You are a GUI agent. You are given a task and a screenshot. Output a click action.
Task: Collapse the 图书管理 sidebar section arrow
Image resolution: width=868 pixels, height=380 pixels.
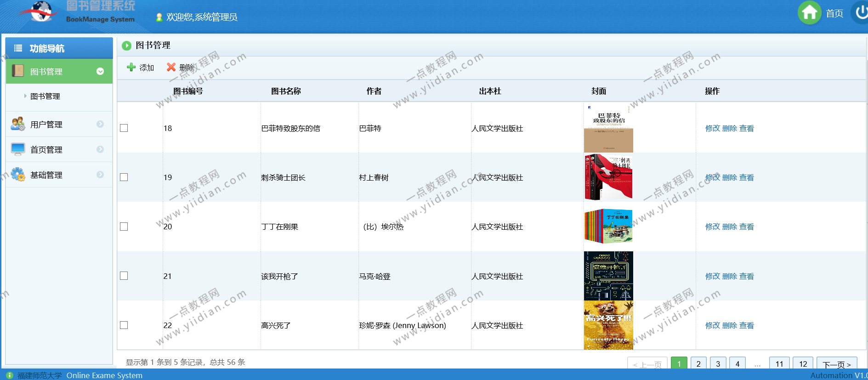[x=100, y=71]
